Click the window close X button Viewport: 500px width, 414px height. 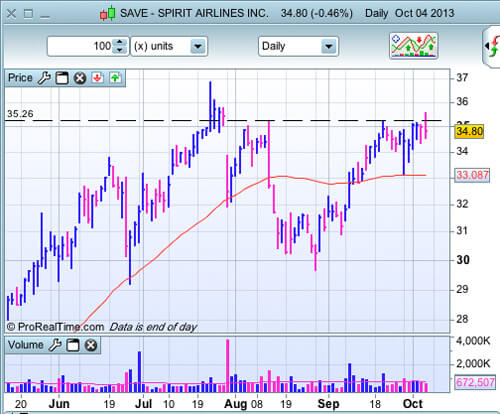pos(11,14)
